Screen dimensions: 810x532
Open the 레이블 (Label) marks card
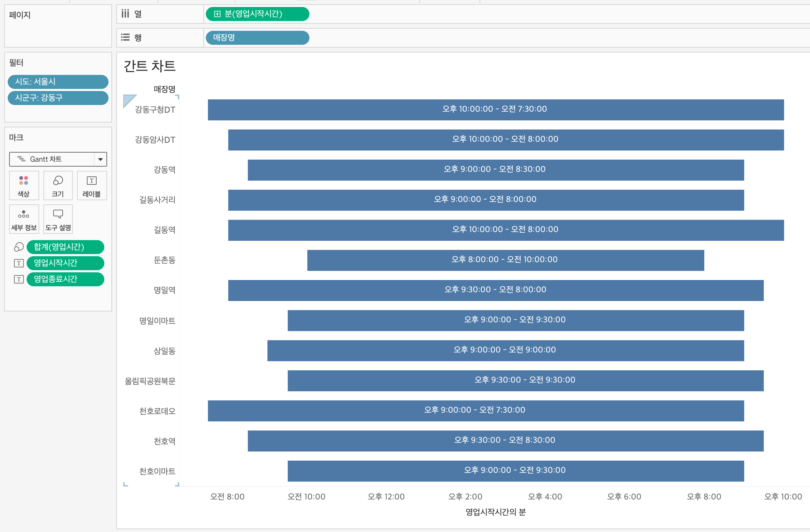(92, 185)
